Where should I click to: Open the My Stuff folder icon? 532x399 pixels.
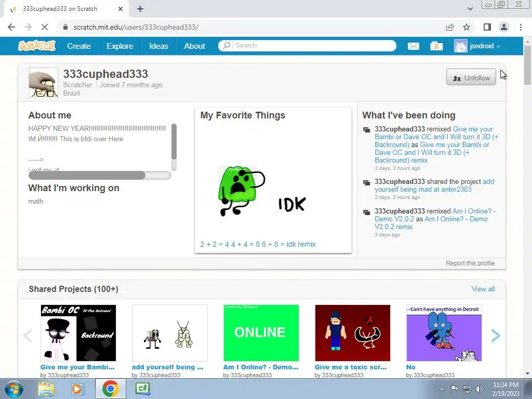tap(436, 46)
